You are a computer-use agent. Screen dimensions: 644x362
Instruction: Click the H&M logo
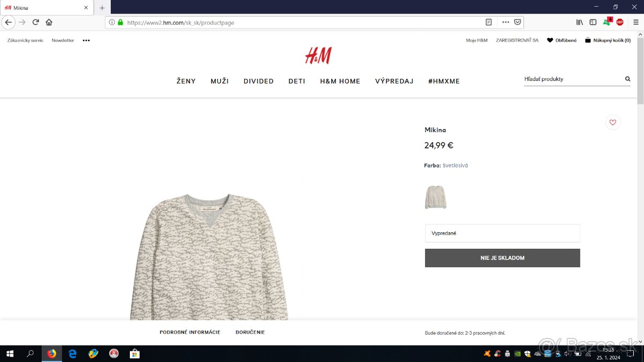(x=318, y=55)
